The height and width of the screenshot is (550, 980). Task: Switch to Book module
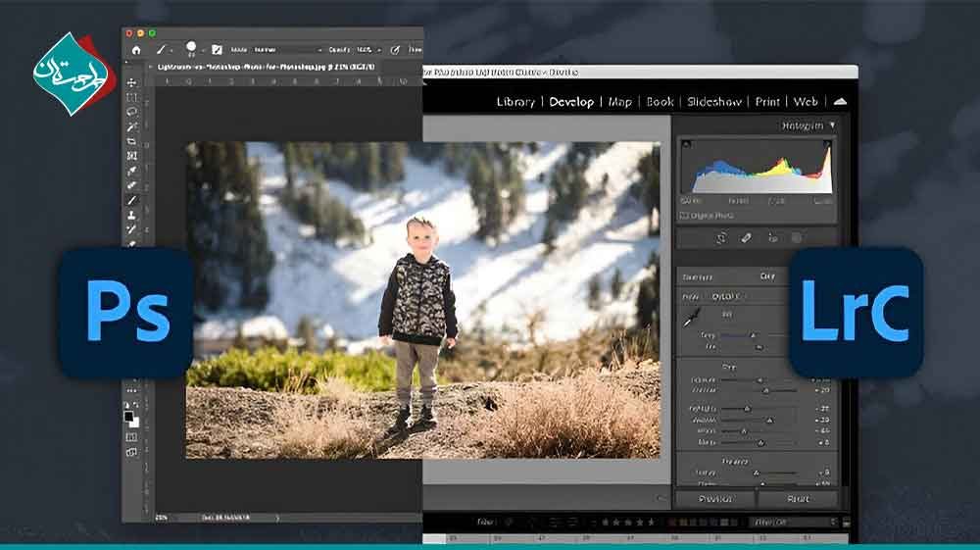coord(660,101)
